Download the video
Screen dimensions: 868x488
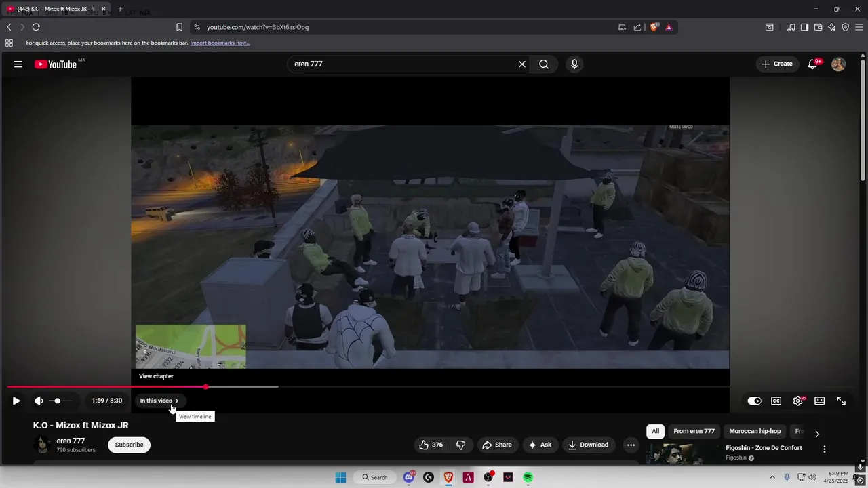point(588,445)
